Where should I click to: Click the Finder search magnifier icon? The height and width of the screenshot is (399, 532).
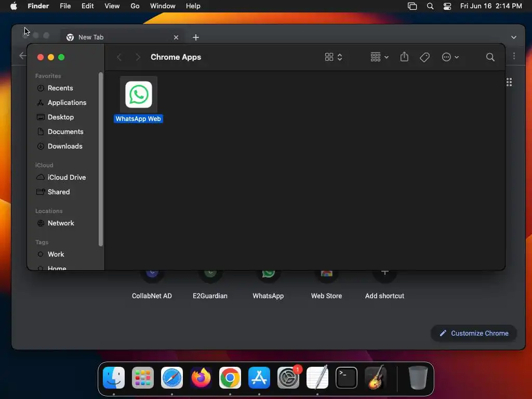coord(490,57)
